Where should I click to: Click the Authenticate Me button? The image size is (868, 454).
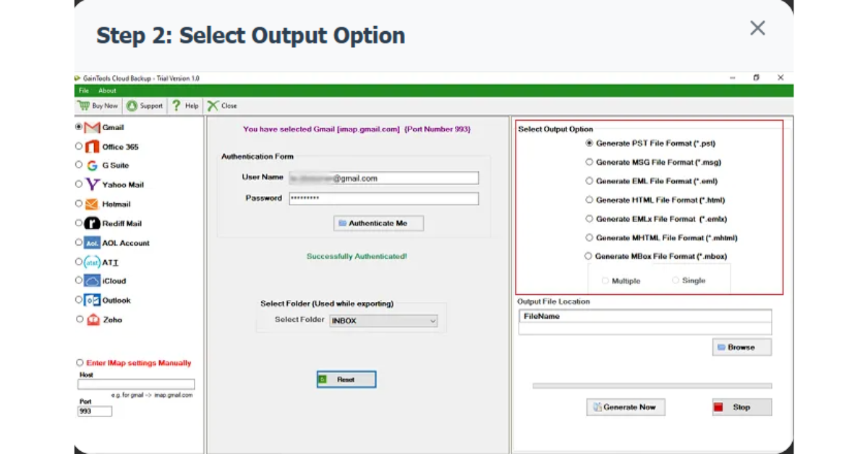tap(378, 223)
